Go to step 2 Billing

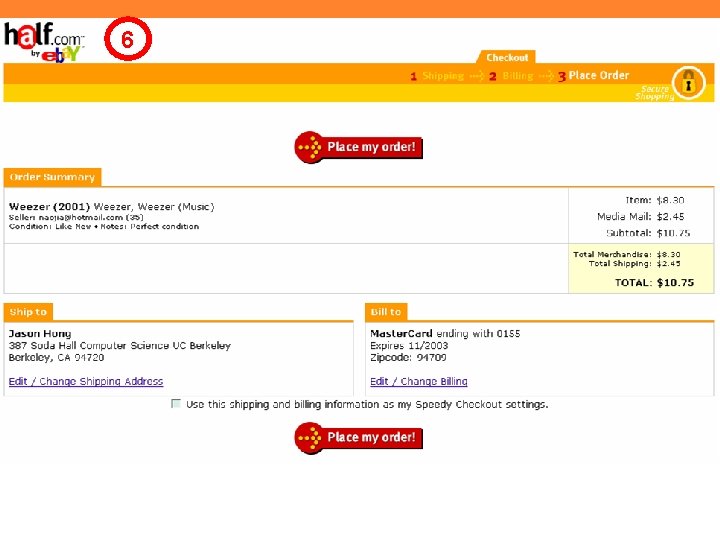click(x=511, y=76)
